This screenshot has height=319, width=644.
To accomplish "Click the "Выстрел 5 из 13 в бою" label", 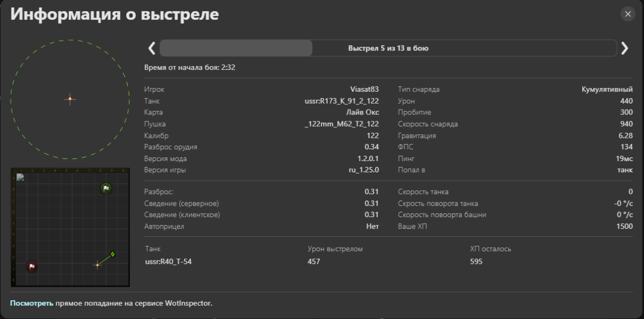I will pyautogui.click(x=388, y=48).
